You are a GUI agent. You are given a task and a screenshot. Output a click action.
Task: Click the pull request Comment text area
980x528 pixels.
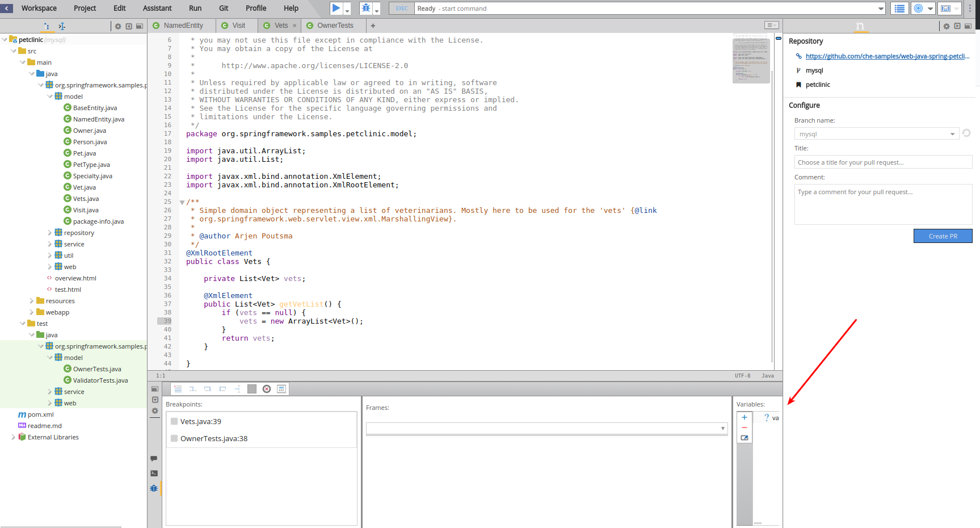coord(883,204)
